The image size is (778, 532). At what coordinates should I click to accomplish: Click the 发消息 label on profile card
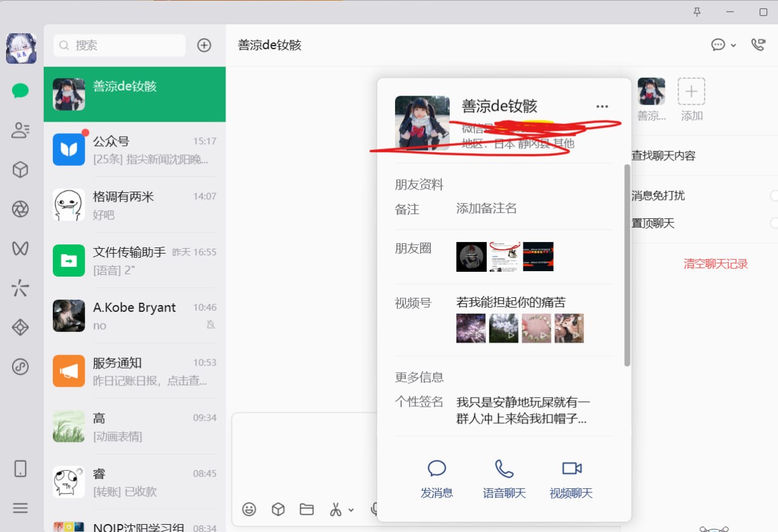pos(437,493)
